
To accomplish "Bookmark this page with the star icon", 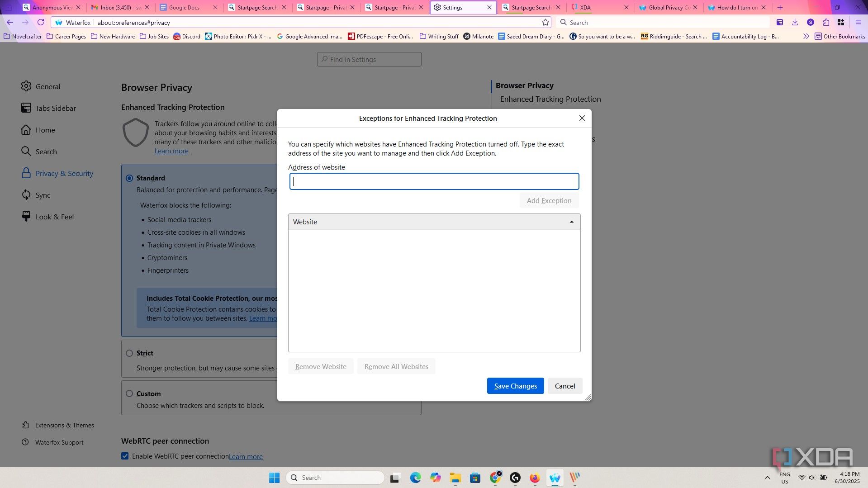I will (545, 22).
